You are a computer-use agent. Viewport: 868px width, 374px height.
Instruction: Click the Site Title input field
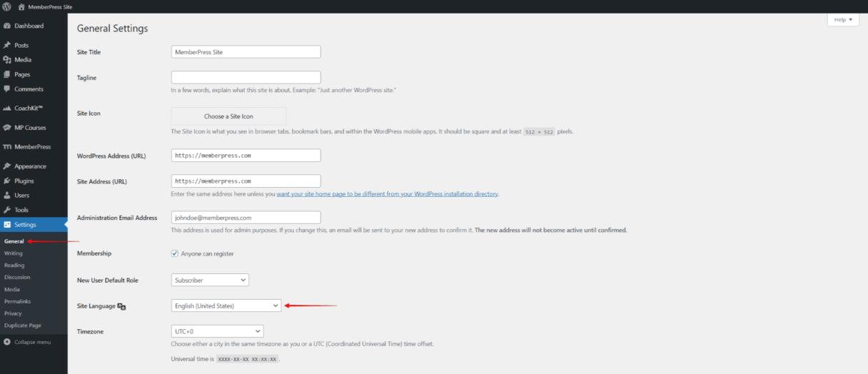246,52
